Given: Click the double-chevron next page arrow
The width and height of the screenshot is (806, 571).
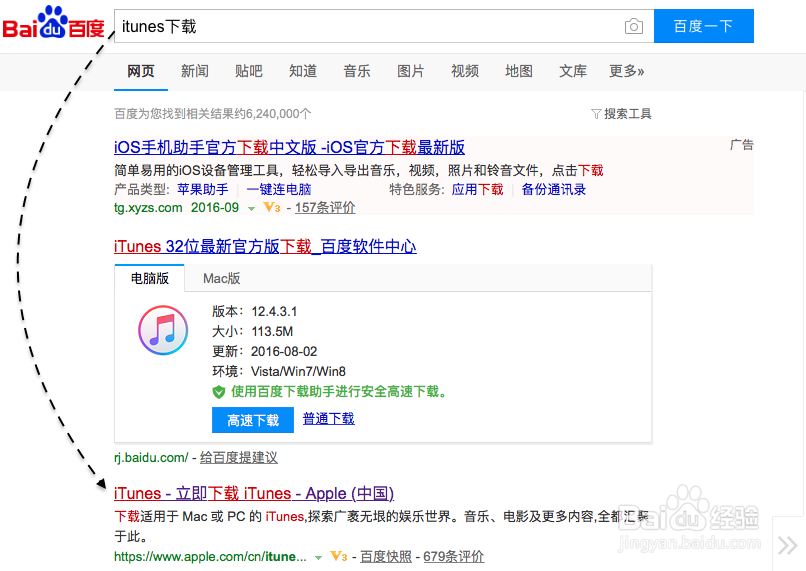Looking at the screenshot, I should click(788, 545).
